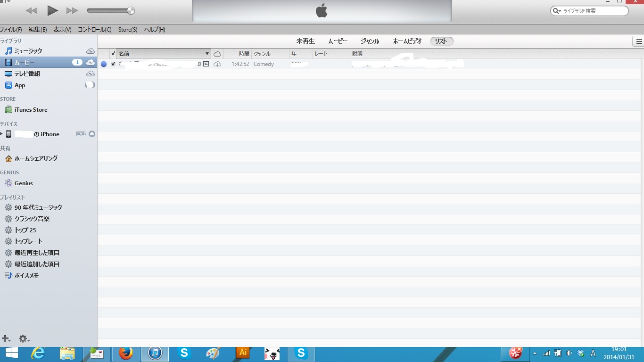This screenshot has height=362, width=644.
Task: Sort by the ジャンル column header
Action: point(271,54)
